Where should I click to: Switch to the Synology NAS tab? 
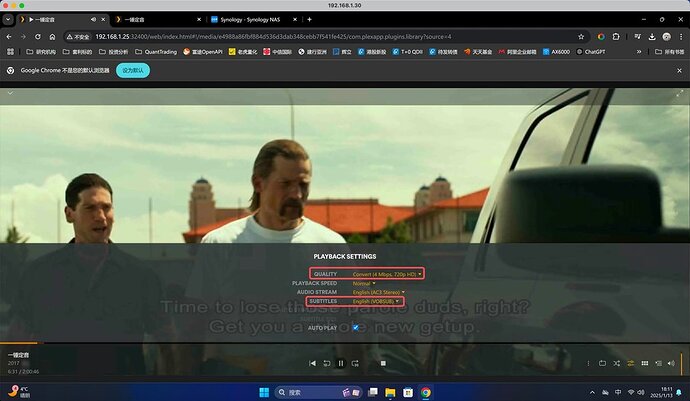253,19
